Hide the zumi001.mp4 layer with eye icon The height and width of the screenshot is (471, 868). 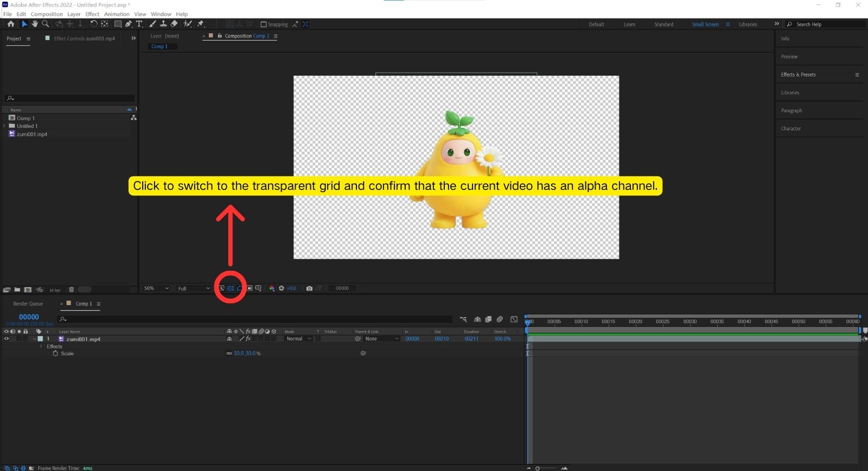(x=7, y=339)
